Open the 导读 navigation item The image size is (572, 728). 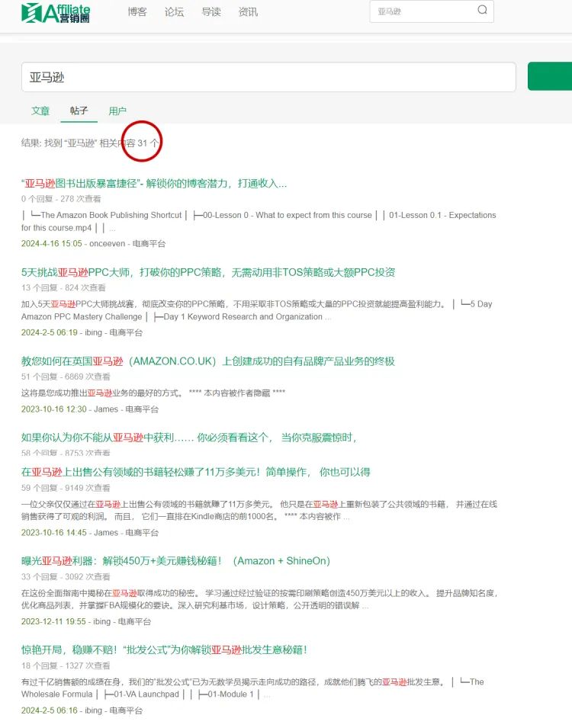pyautogui.click(x=211, y=11)
